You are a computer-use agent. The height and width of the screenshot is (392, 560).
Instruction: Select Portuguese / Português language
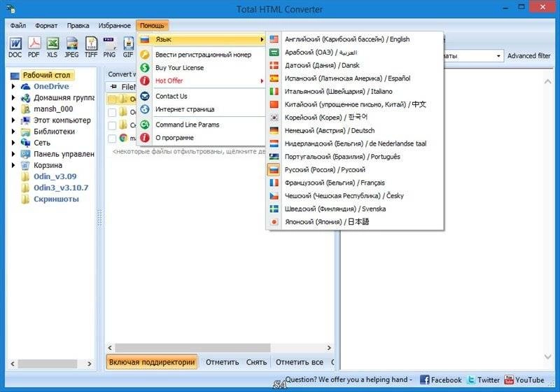point(355,157)
